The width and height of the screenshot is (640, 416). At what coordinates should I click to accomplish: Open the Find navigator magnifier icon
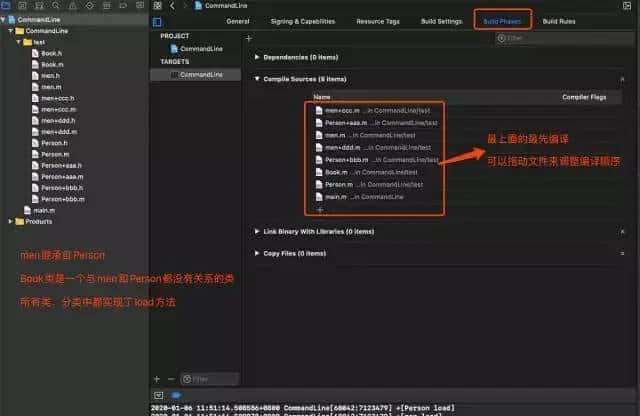coord(56,5)
